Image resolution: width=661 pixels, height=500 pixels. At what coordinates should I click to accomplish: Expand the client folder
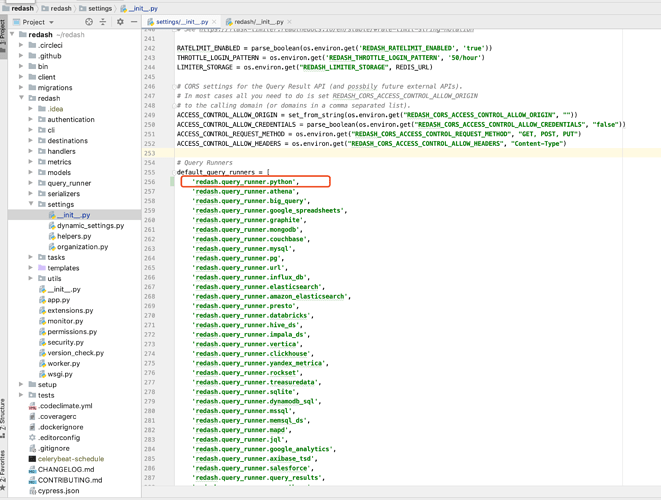(21, 77)
